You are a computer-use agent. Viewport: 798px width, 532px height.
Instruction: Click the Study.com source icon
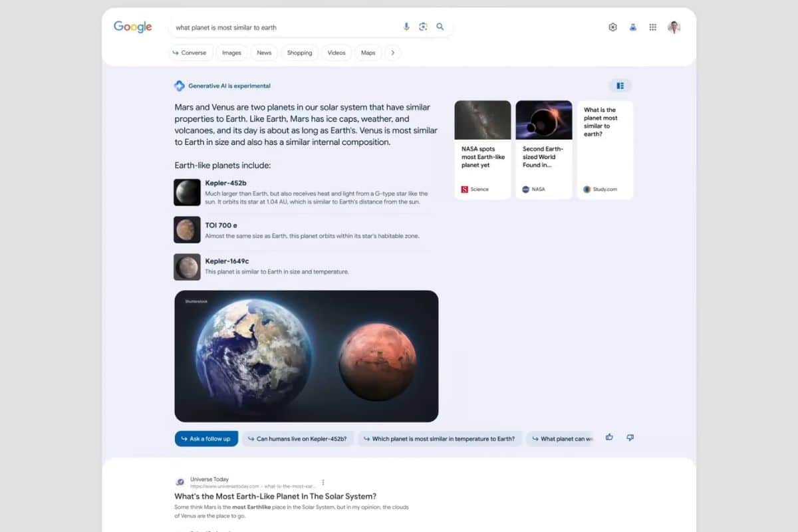coord(587,190)
